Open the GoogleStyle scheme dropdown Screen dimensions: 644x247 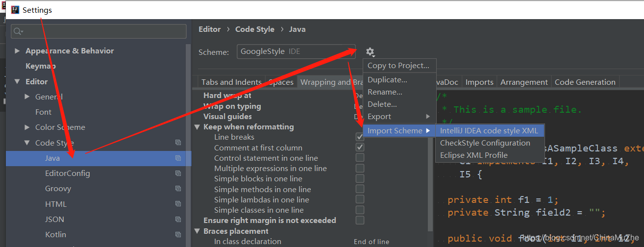[296, 51]
